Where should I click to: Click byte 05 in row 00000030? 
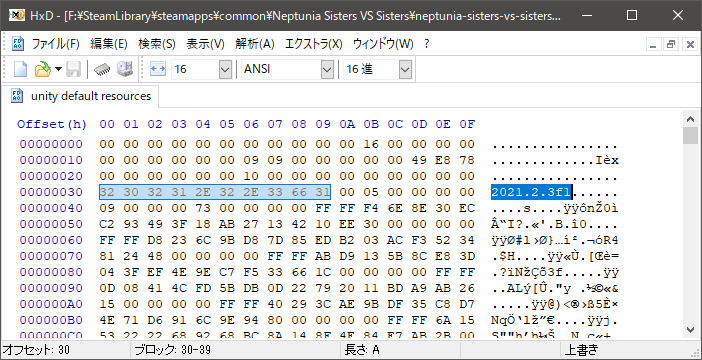[371, 192]
